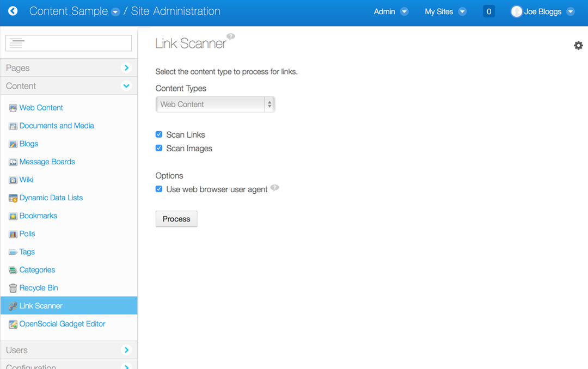Open Web Content link in sidebar
The image size is (588, 369).
pos(41,108)
